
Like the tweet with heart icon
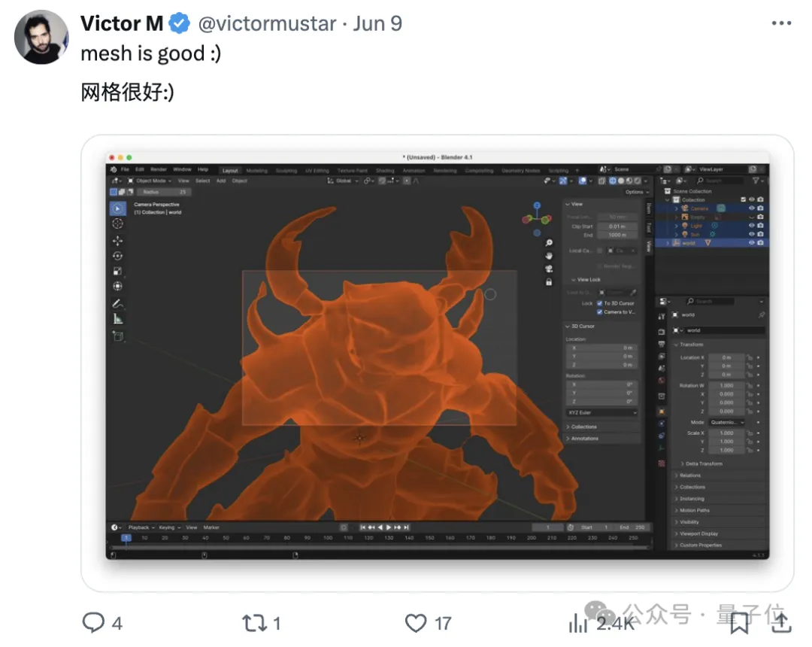(x=416, y=623)
